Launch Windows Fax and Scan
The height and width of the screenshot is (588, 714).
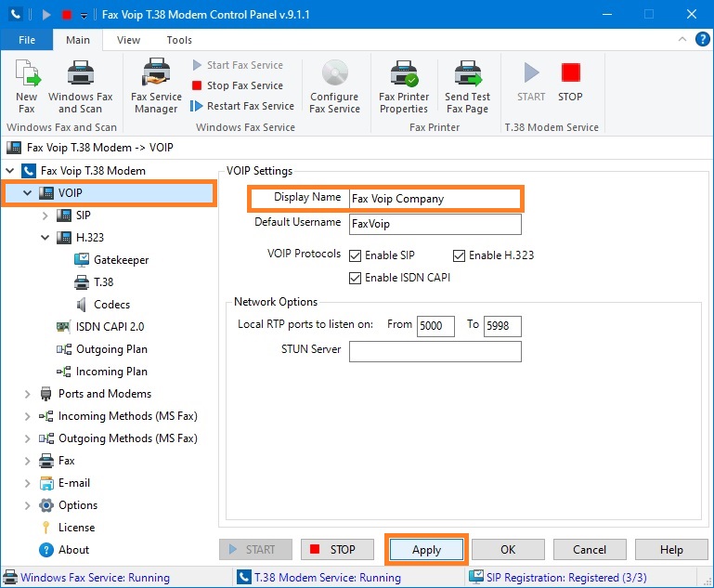[x=80, y=86]
